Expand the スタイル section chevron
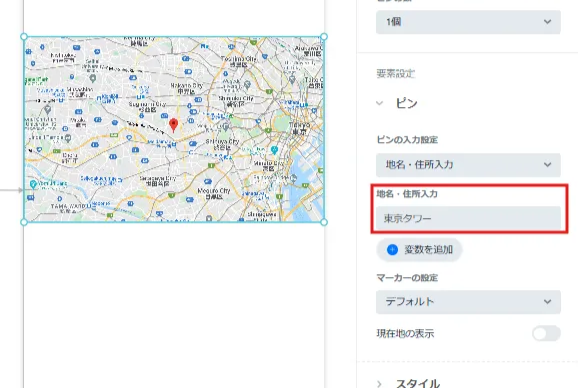 (x=380, y=384)
